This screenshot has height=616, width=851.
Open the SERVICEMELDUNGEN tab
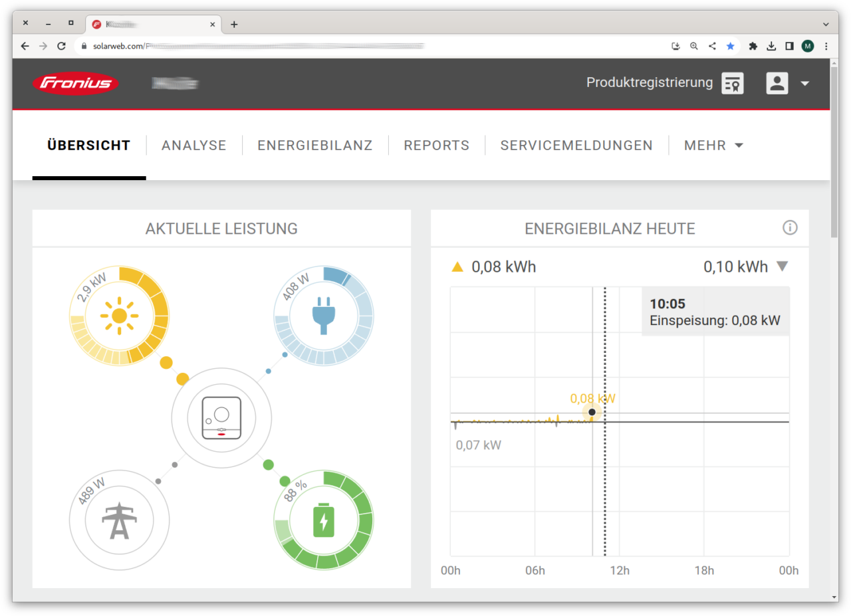[x=576, y=146]
